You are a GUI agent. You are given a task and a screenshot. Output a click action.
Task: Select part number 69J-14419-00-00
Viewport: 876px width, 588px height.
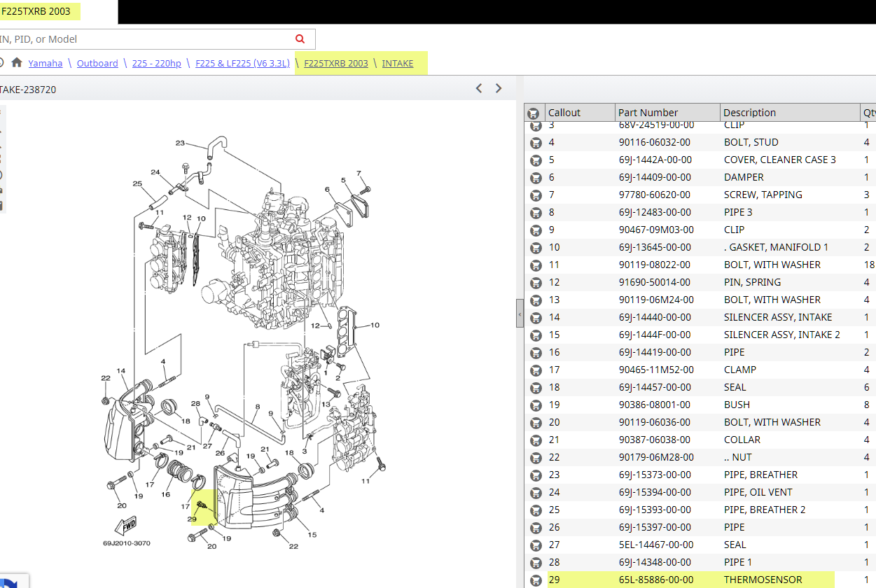coord(655,352)
